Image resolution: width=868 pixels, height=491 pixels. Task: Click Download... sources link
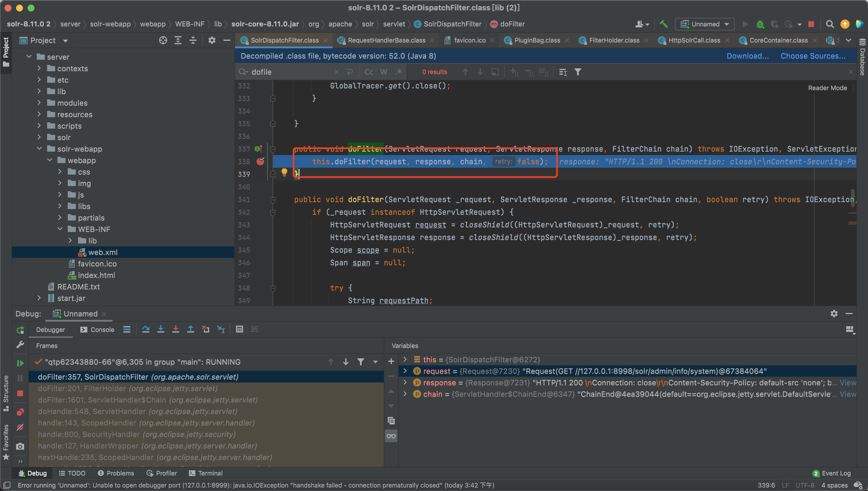748,56
